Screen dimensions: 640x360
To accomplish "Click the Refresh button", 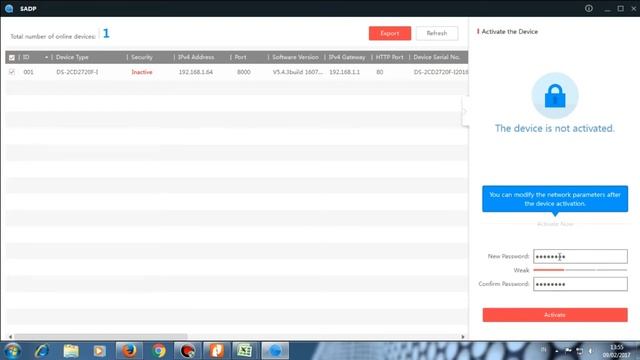I will (x=437, y=33).
